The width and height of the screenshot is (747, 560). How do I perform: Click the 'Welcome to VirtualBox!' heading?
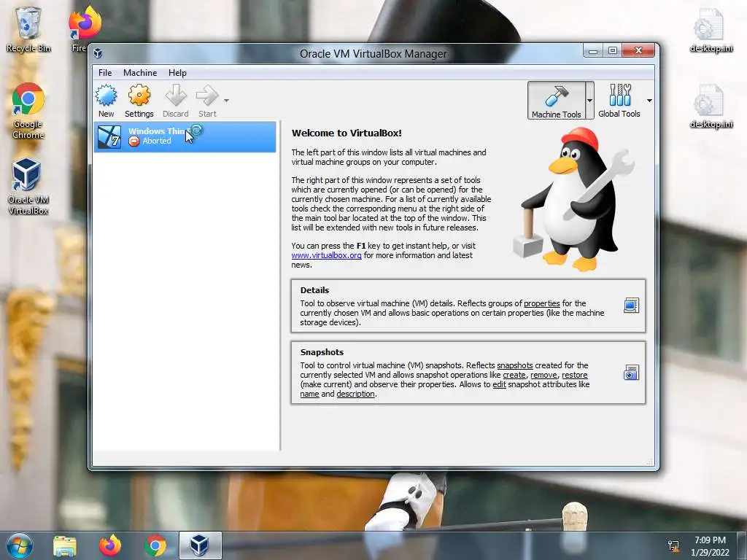[x=347, y=133]
